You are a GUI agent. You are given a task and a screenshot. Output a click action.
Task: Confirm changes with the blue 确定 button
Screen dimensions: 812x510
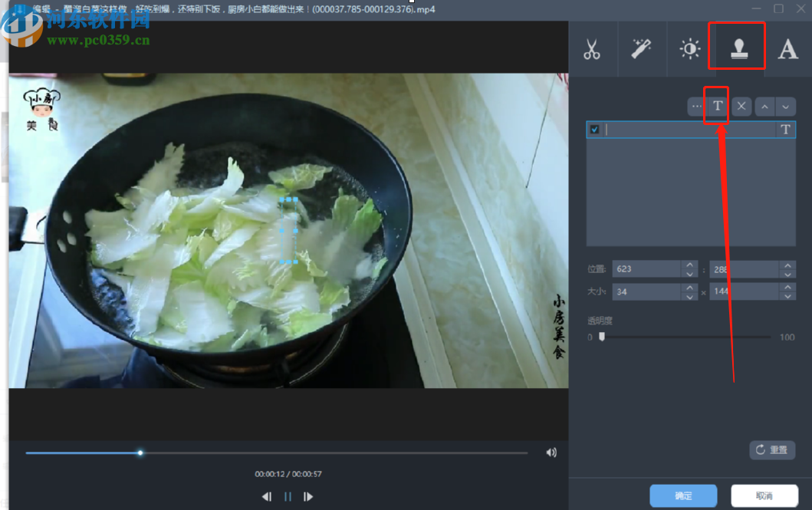tap(683, 495)
